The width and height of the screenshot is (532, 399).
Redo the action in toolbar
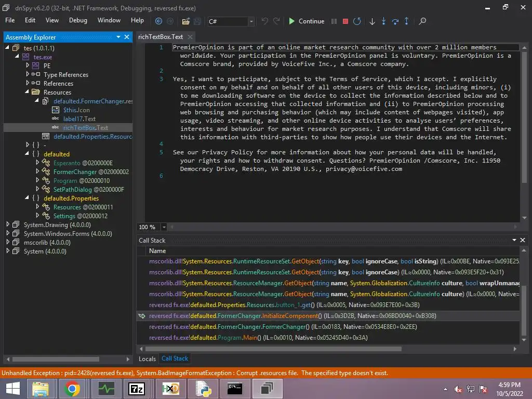pos(276,21)
